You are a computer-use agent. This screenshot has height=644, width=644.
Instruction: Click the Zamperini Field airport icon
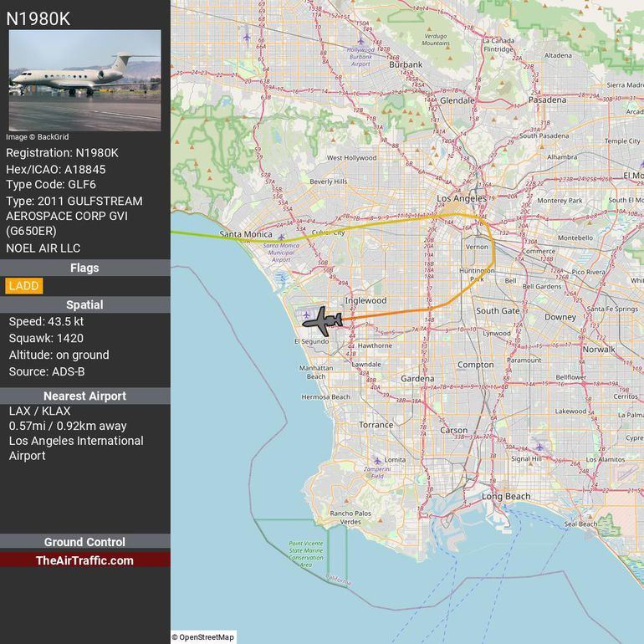pos(376,460)
